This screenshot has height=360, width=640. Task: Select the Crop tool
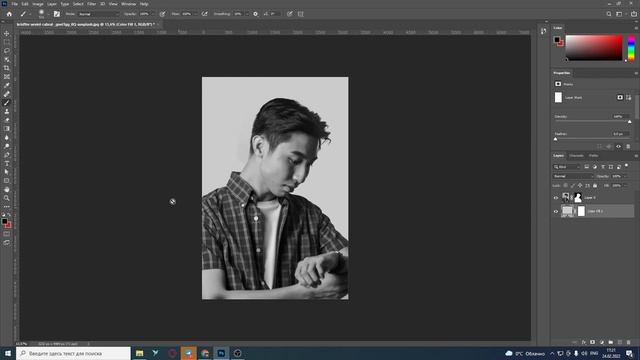pos(7,68)
